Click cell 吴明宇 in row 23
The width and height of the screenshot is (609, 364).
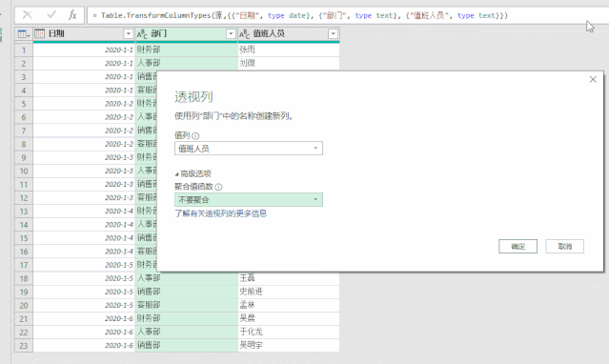289,345
